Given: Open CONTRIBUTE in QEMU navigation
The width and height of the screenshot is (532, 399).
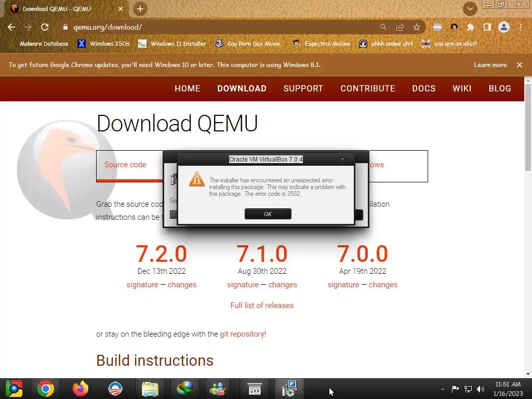Looking at the screenshot, I should click(x=368, y=88).
